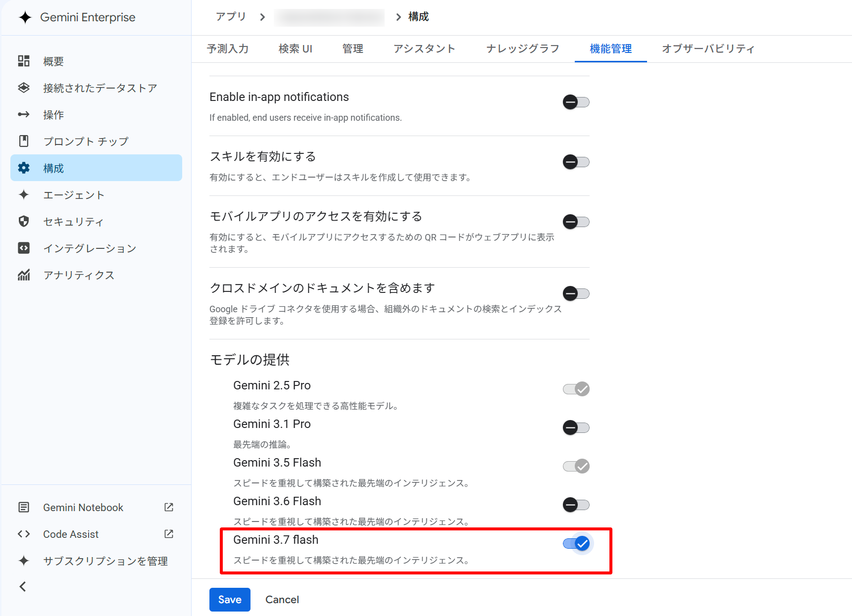Open エージェント in the sidebar
This screenshot has width=852, height=616.
pos(96,194)
